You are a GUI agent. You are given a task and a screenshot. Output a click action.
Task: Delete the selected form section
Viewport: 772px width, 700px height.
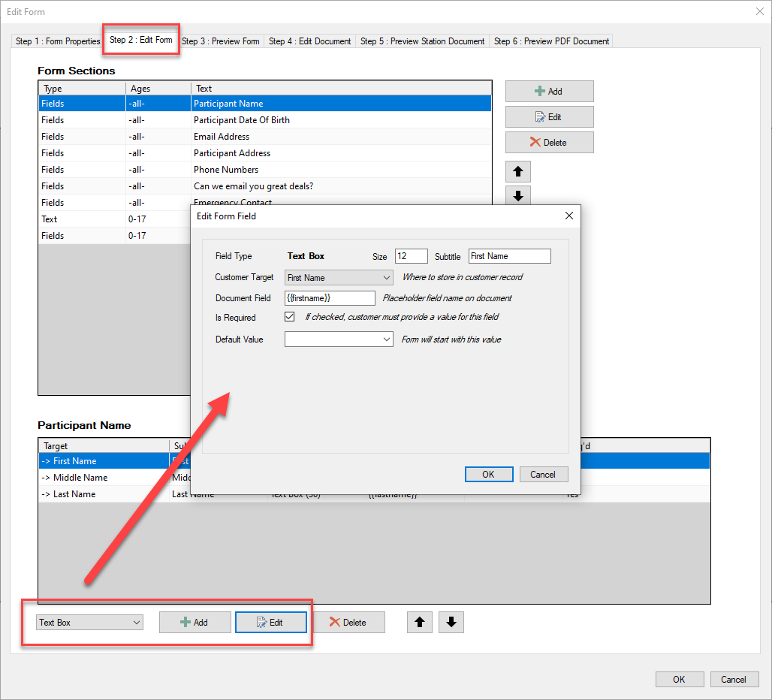tap(550, 142)
